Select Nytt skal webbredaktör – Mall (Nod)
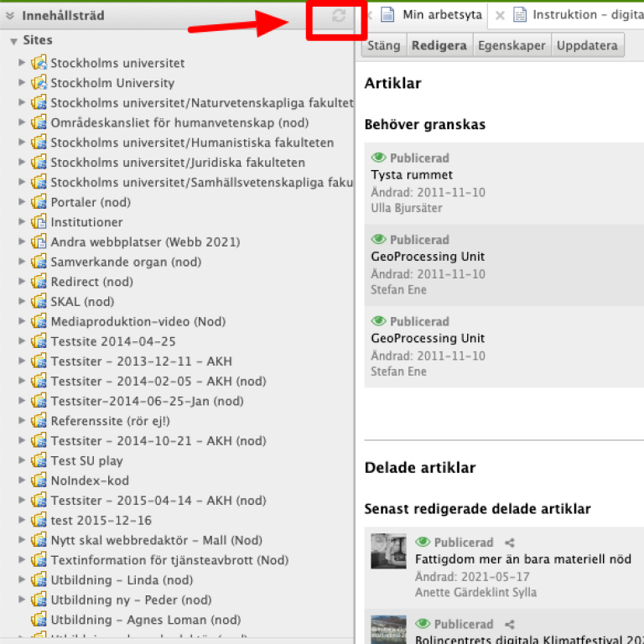644x644 pixels. (x=157, y=540)
